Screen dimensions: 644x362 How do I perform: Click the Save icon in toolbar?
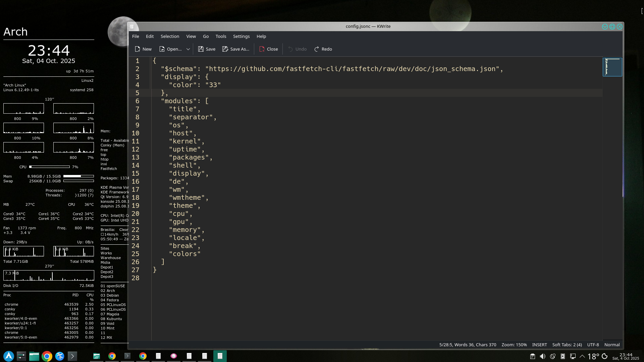point(201,49)
